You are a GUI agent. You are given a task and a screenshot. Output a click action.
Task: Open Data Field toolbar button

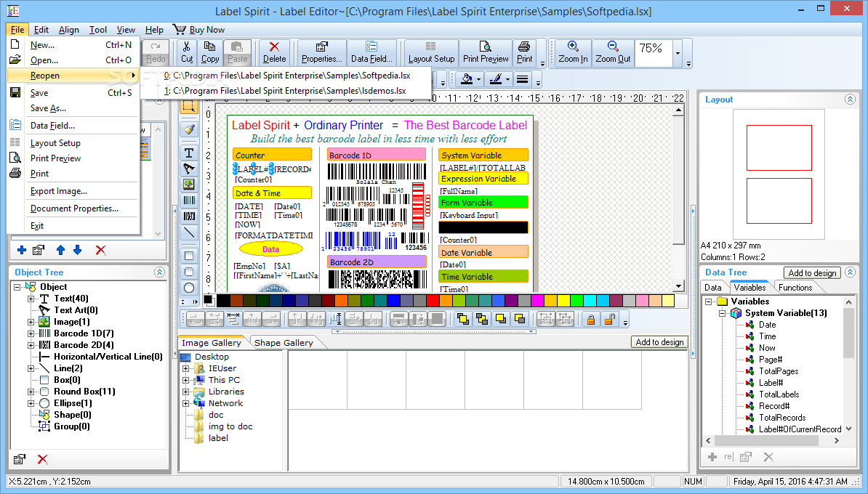(371, 52)
